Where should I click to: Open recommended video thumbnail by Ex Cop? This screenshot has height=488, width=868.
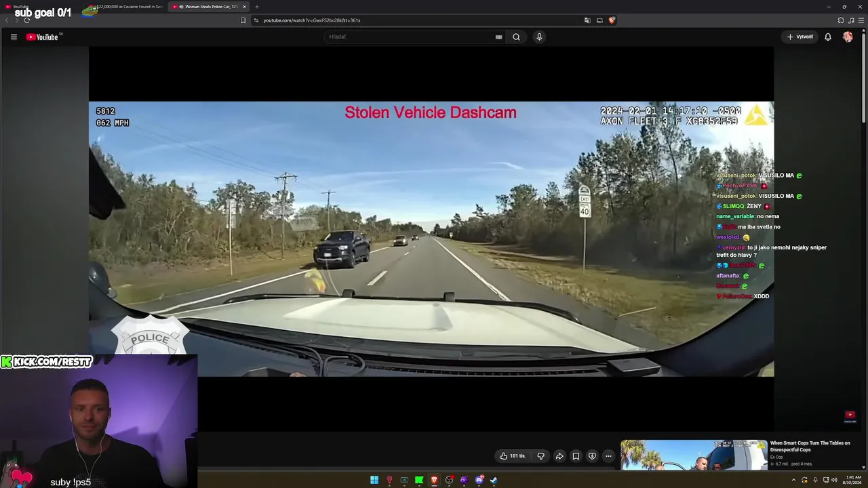coord(694,455)
